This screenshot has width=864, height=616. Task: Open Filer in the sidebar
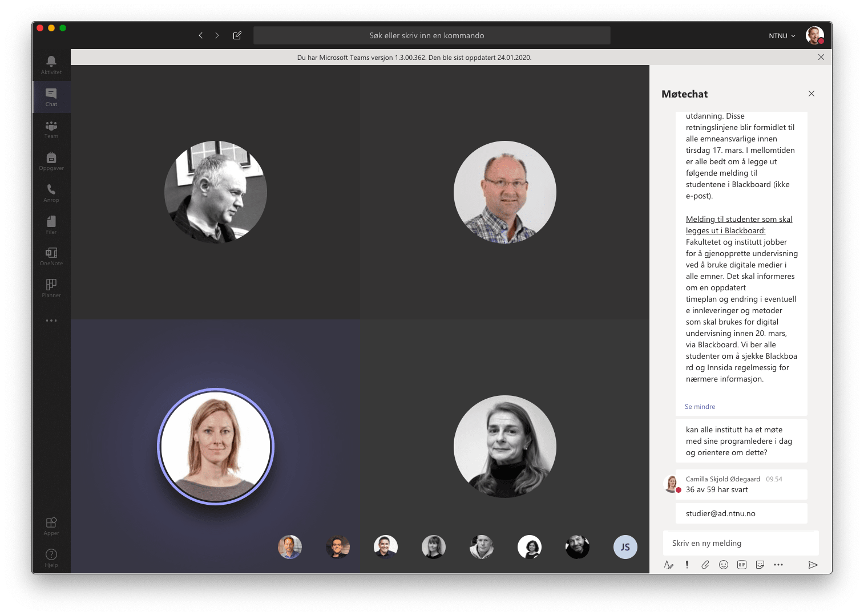pyautogui.click(x=51, y=224)
